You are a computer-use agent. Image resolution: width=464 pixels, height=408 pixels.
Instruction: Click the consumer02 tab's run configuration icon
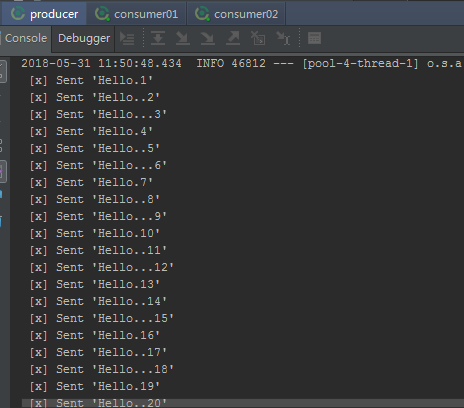(x=202, y=14)
